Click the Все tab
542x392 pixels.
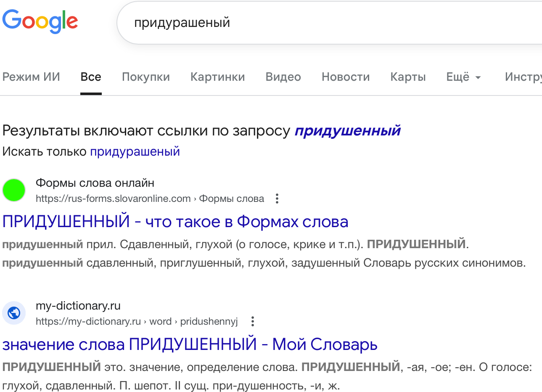coord(91,77)
